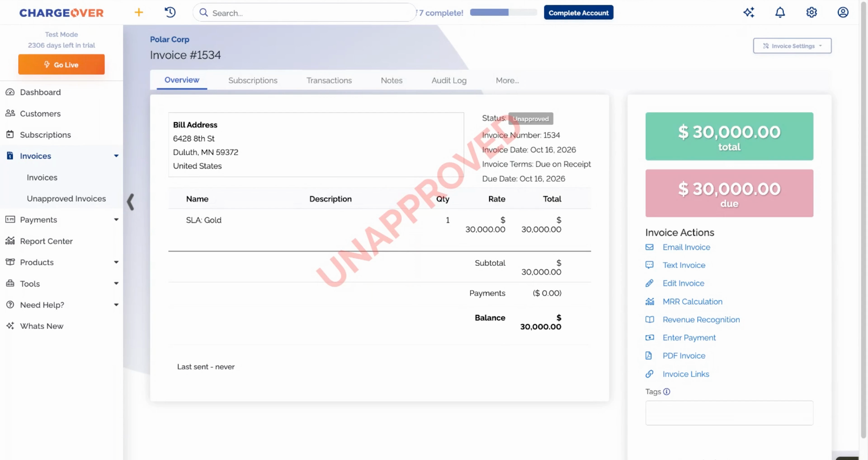Click the Products box icon
868x460 pixels.
pos(10,262)
